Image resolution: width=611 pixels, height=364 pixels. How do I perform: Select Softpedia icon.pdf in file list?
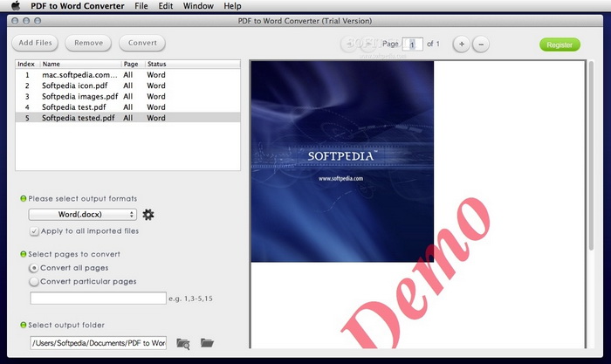(127, 86)
